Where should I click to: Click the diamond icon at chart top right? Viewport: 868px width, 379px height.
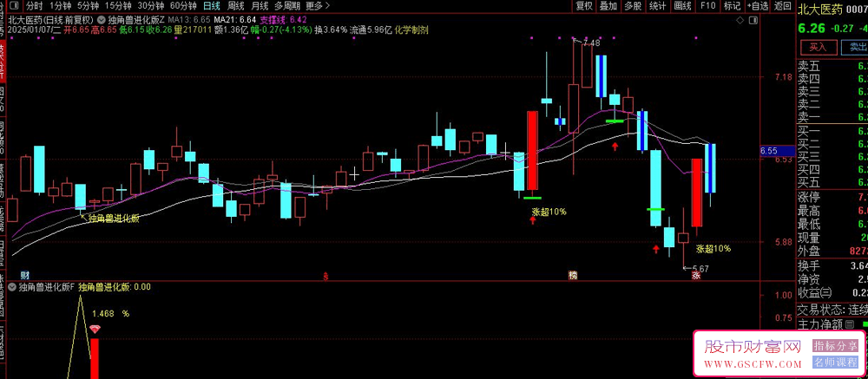click(740, 21)
